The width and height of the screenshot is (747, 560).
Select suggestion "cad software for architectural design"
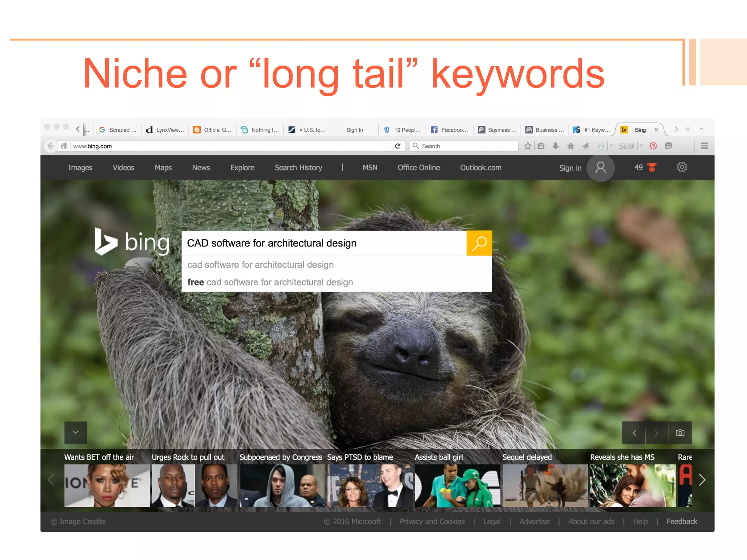[x=337, y=265]
